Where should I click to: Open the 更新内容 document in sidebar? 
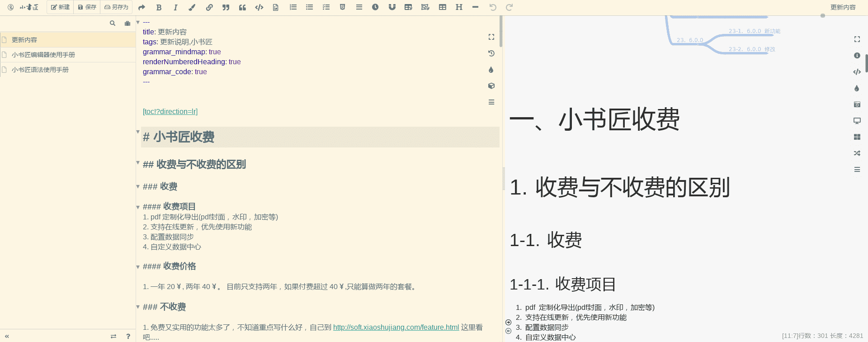[x=68, y=40]
